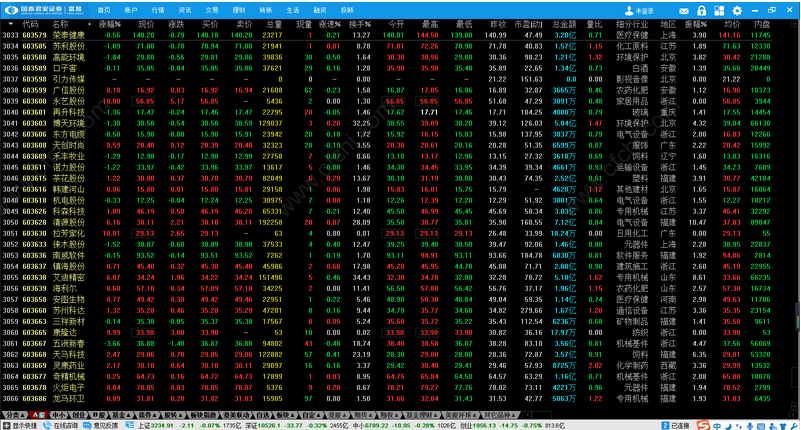The image size is (801, 430).
Task: Open the 首页 menu
Action: coord(104,10)
